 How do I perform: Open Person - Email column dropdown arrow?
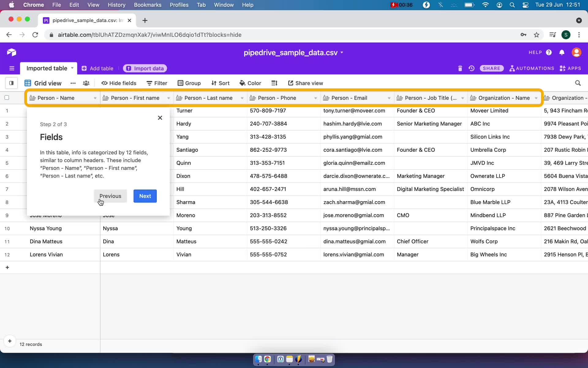389,98
